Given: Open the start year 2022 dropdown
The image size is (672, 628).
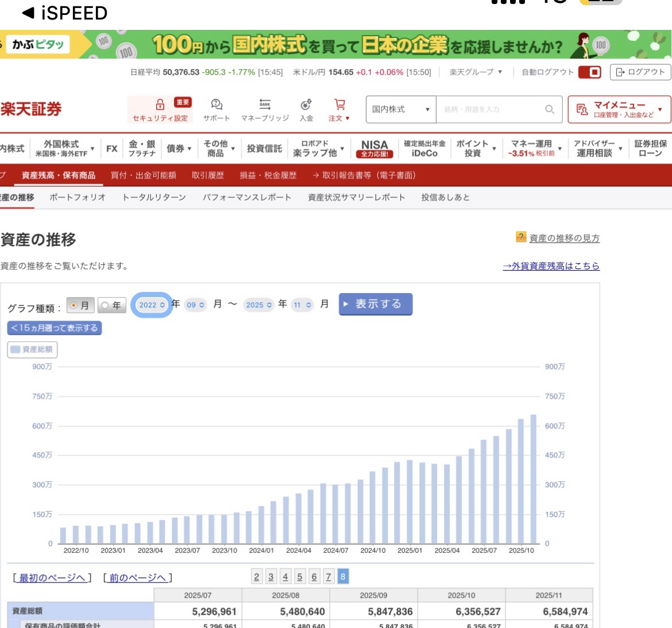Looking at the screenshot, I should [x=152, y=305].
